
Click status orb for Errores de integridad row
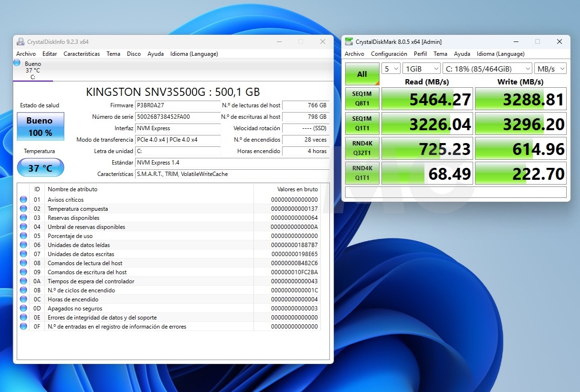[x=23, y=318]
